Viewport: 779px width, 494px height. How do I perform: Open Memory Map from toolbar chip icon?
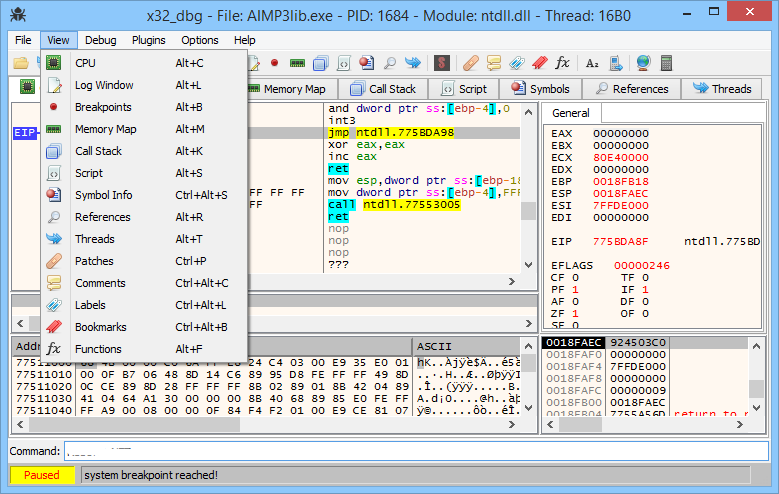[297, 63]
